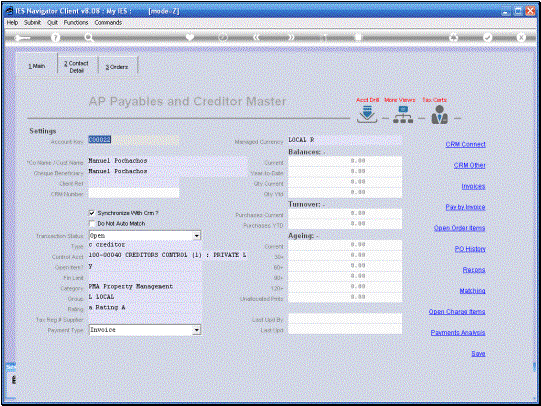Enable the Do Not Auto Match checkbox
Screen dimensions: 541x406
[92, 224]
